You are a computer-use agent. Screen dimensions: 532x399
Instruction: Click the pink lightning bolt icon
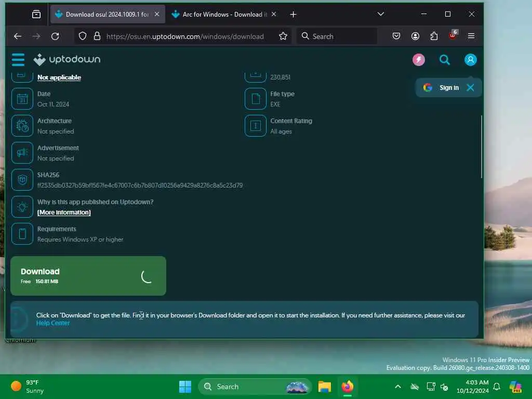pos(418,60)
